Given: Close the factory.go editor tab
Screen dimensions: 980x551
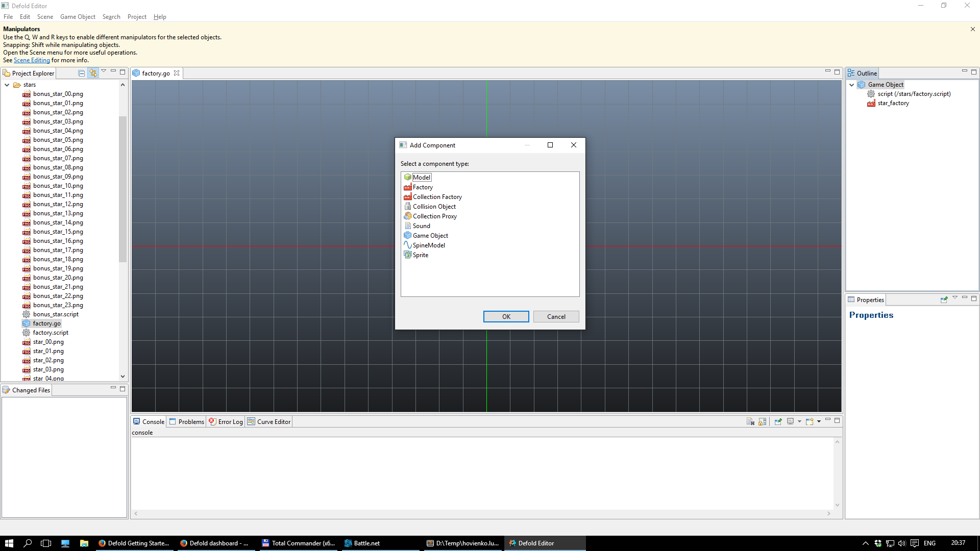Looking at the screenshot, I should 177,73.
